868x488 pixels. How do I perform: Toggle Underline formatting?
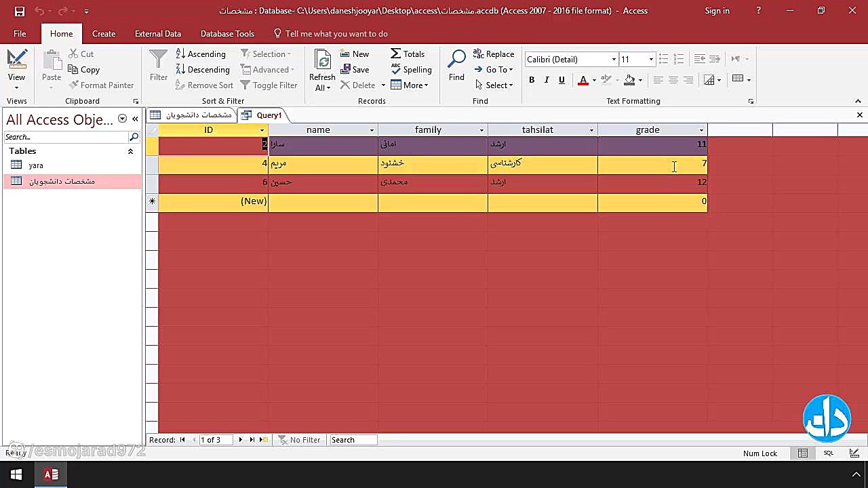(x=561, y=80)
